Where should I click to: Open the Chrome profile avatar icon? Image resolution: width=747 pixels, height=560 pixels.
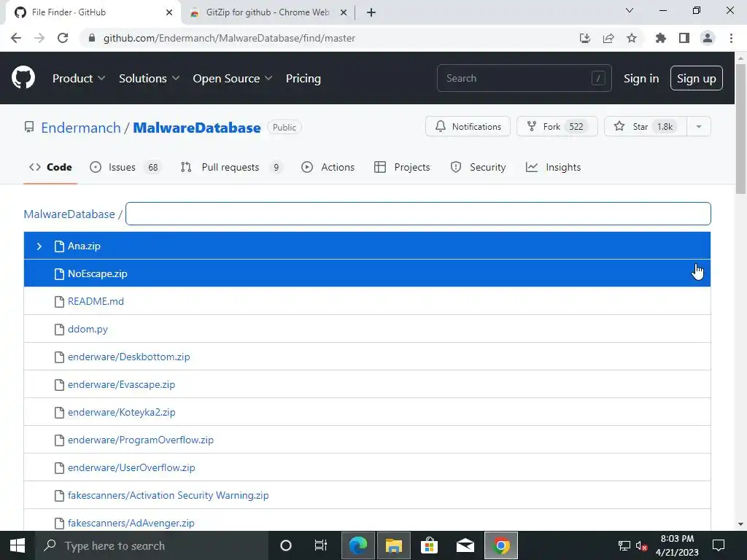click(708, 38)
